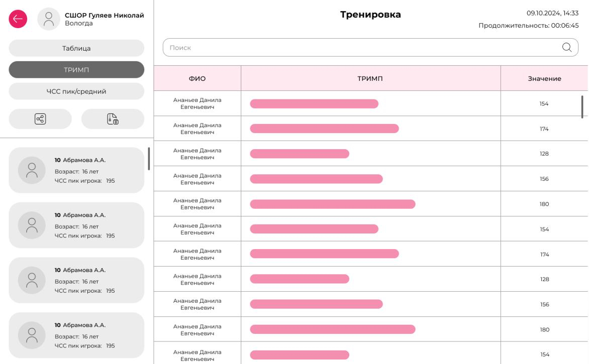Click the table scrollbar on the right edge

click(x=582, y=106)
